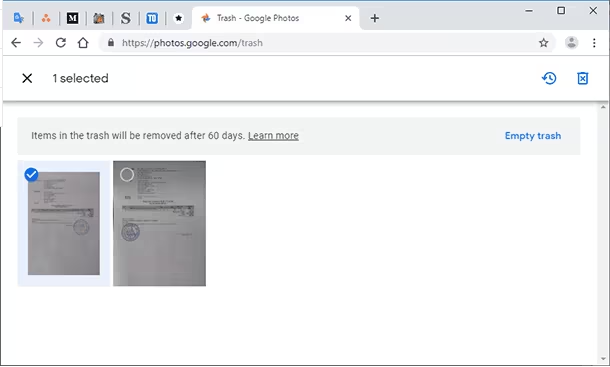Image resolution: width=610 pixels, height=367 pixels.
Task: Go to the browser home page
Action: [83, 42]
